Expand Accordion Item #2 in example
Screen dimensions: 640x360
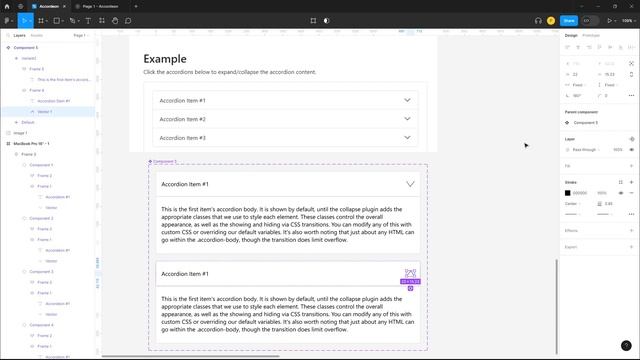pos(285,119)
